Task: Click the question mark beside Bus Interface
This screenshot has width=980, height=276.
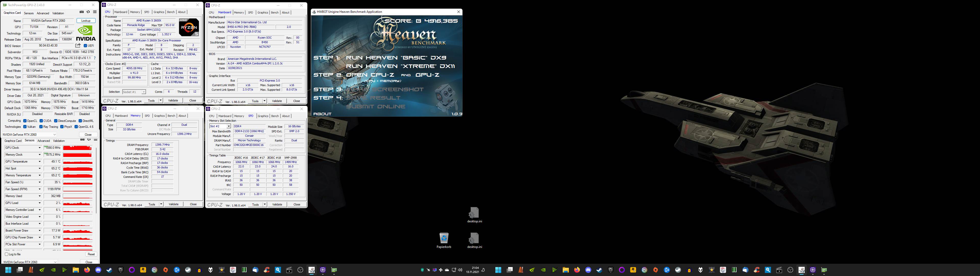Action: click(x=95, y=58)
